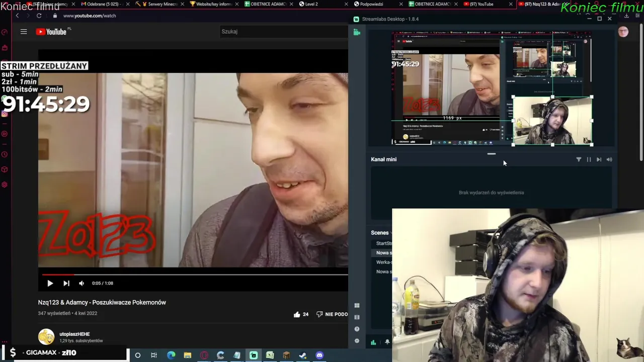Screen dimensions: 644x362
Task: Open File Explorer from taskbar
Action: [x=188, y=355]
